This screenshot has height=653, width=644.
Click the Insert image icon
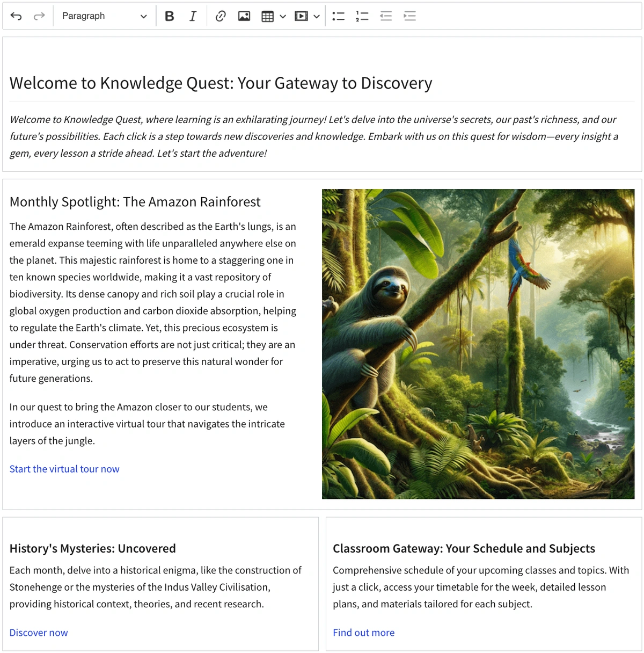(x=244, y=16)
